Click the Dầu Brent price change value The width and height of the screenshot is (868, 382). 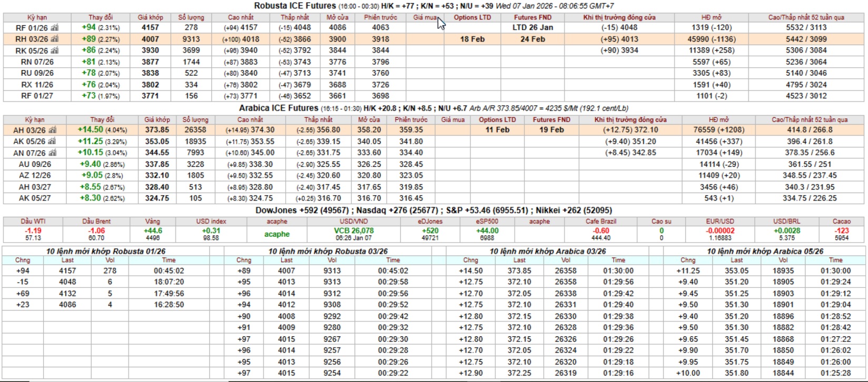tap(96, 231)
